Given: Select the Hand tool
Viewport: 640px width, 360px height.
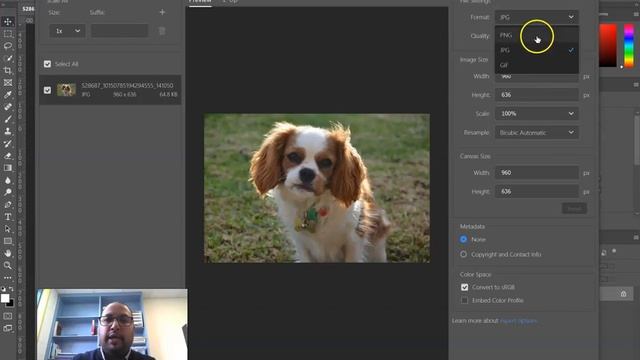Looking at the screenshot, I should pyautogui.click(x=8, y=253).
